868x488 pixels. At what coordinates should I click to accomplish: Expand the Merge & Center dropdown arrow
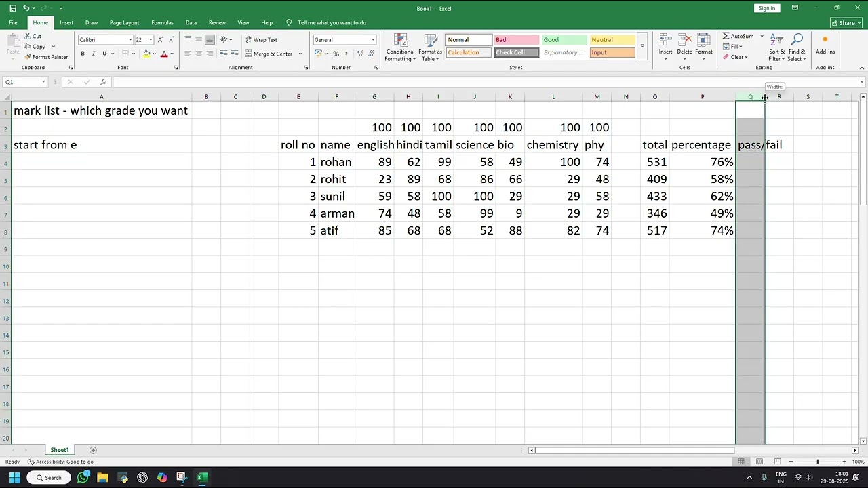click(300, 54)
